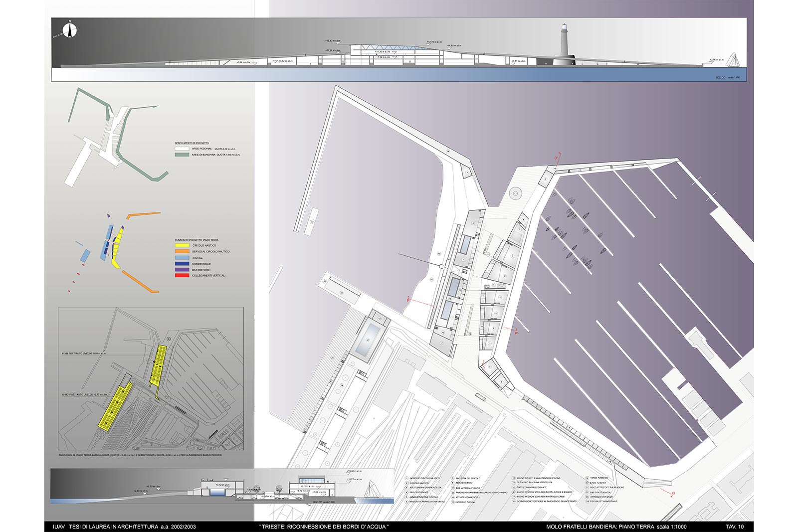Click the 'COLLEGAMENTI VERTICALI' legend label
This screenshot has width=798, height=532.
(209, 275)
